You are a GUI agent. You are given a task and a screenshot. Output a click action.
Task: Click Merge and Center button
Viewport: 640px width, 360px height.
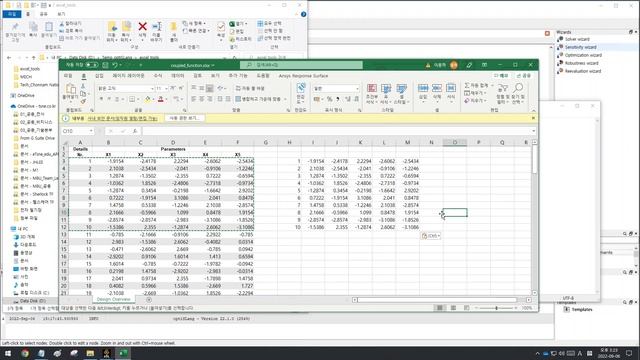pos(258,99)
